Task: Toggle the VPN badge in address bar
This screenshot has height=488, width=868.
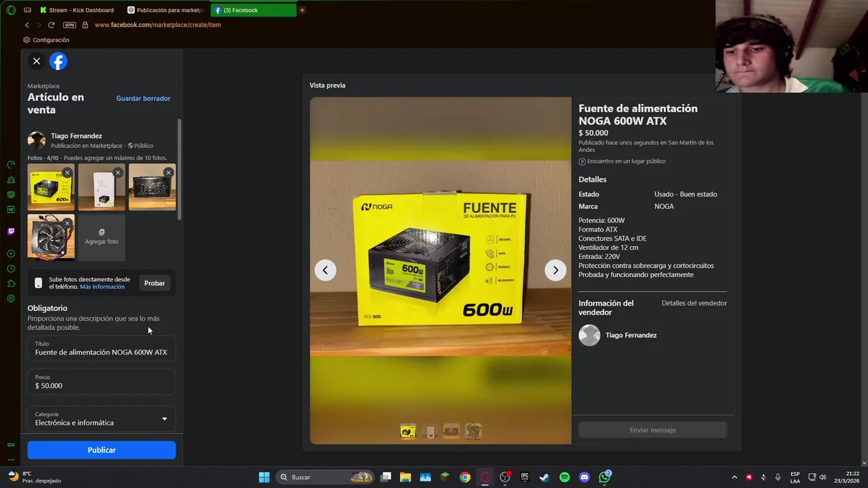Action: click(69, 25)
